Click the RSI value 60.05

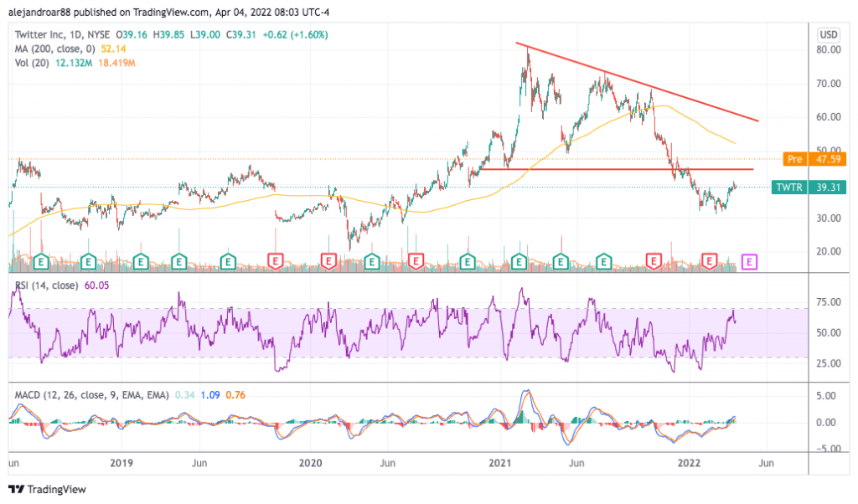pos(96,285)
